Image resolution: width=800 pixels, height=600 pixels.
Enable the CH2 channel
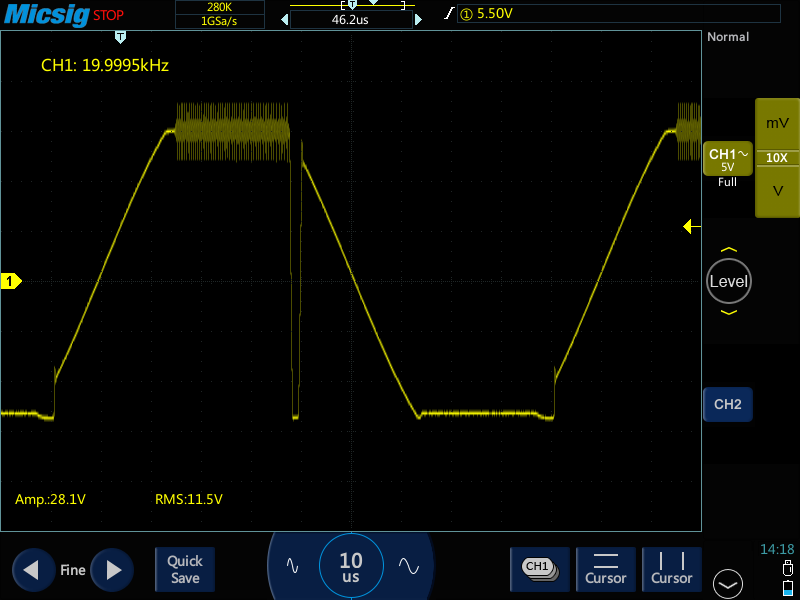[728, 405]
